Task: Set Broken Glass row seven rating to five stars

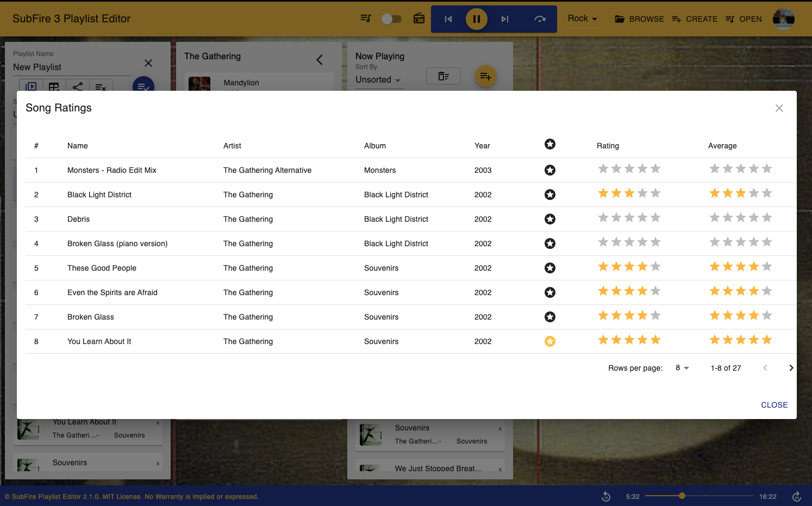Action: coord(655,315)
